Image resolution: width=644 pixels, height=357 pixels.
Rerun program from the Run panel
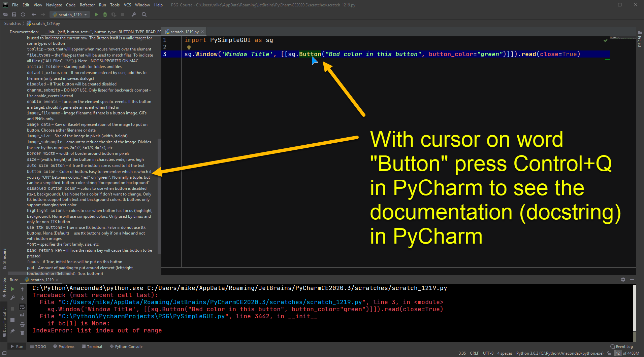point(12,289)
